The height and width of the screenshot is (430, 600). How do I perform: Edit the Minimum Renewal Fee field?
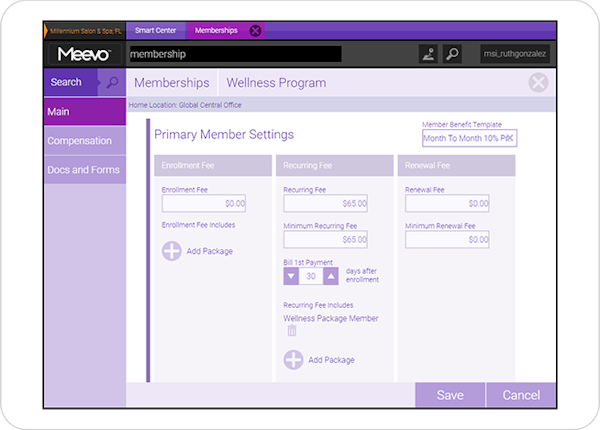tap(447, 239)
